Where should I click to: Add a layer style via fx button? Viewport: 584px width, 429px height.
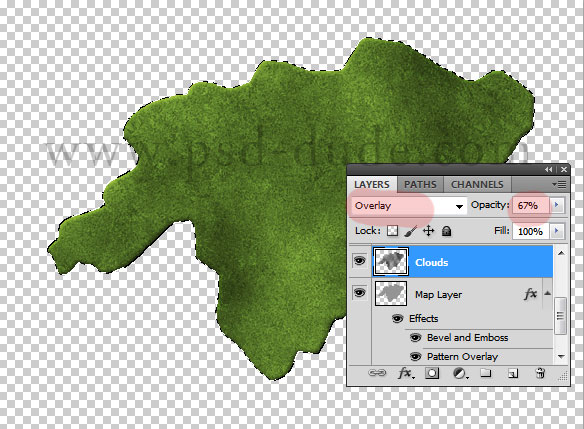tap(406, 373)
